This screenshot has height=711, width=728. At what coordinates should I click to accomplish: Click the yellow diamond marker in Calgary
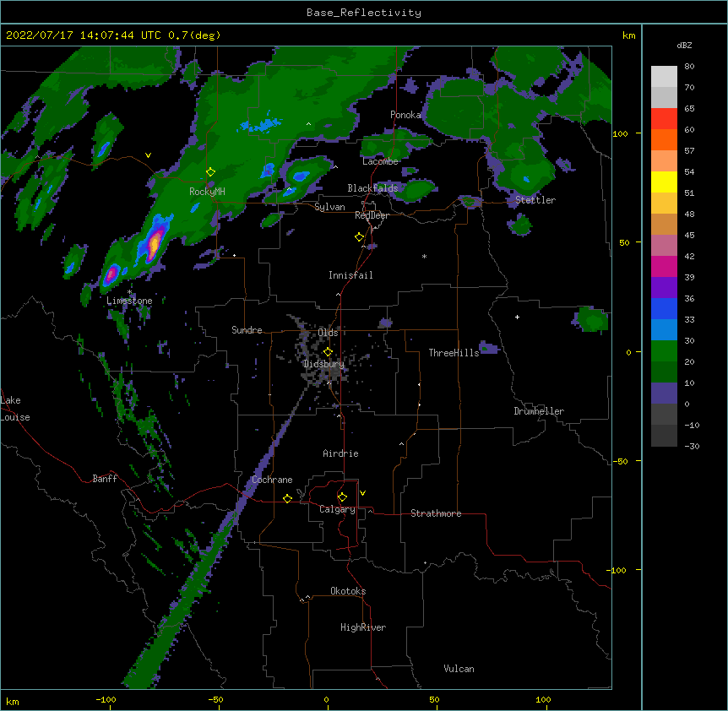342,497
